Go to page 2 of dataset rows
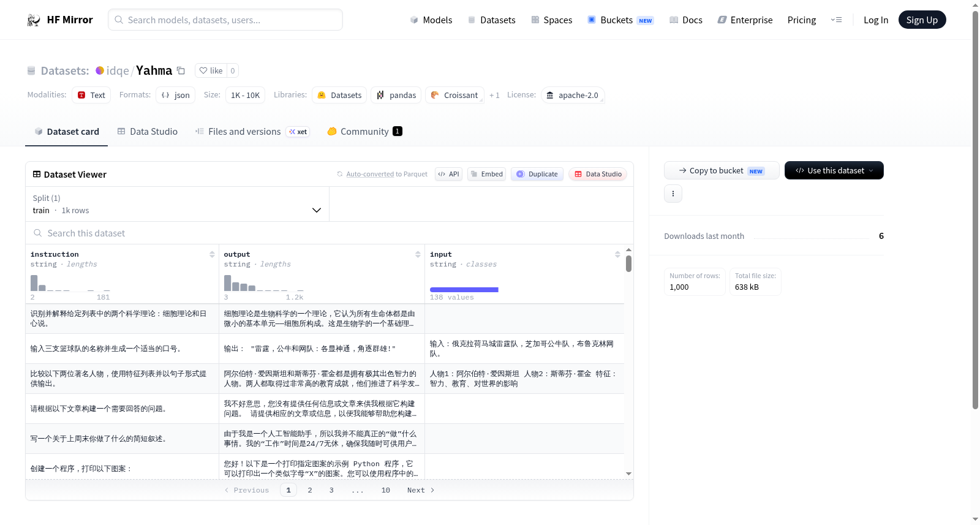Viewport: 980px width, 525px height. pyautogui.click(x=310, y=490)
